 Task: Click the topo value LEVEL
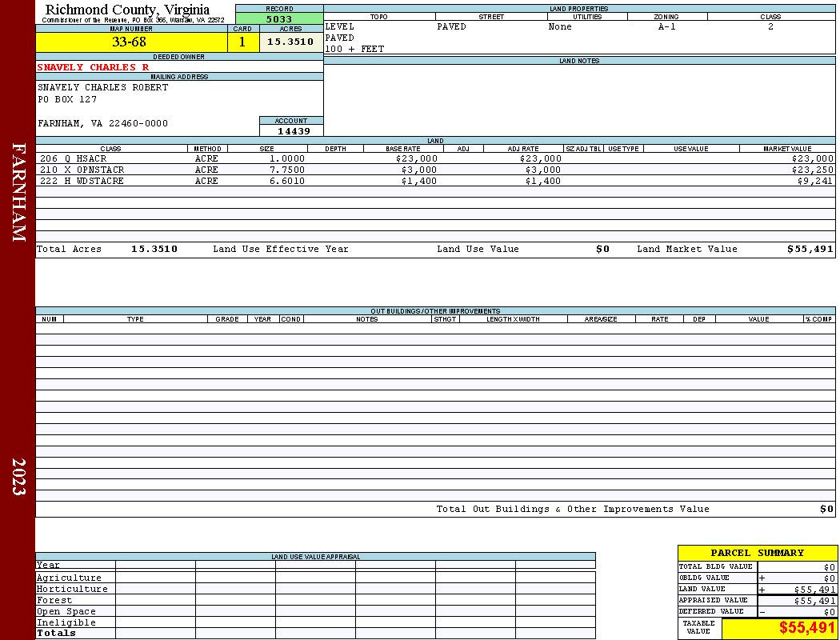340,26
